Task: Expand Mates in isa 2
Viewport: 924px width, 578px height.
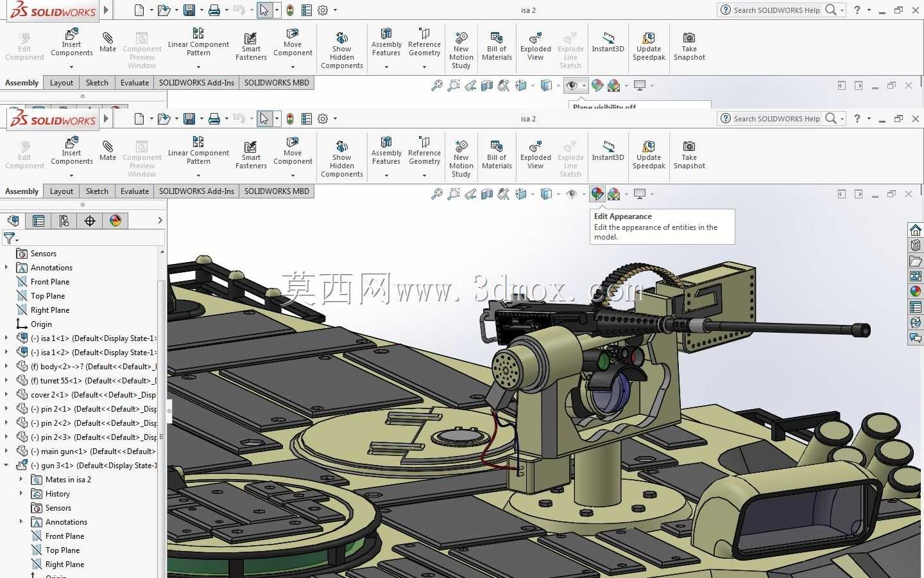Action: 21,480
